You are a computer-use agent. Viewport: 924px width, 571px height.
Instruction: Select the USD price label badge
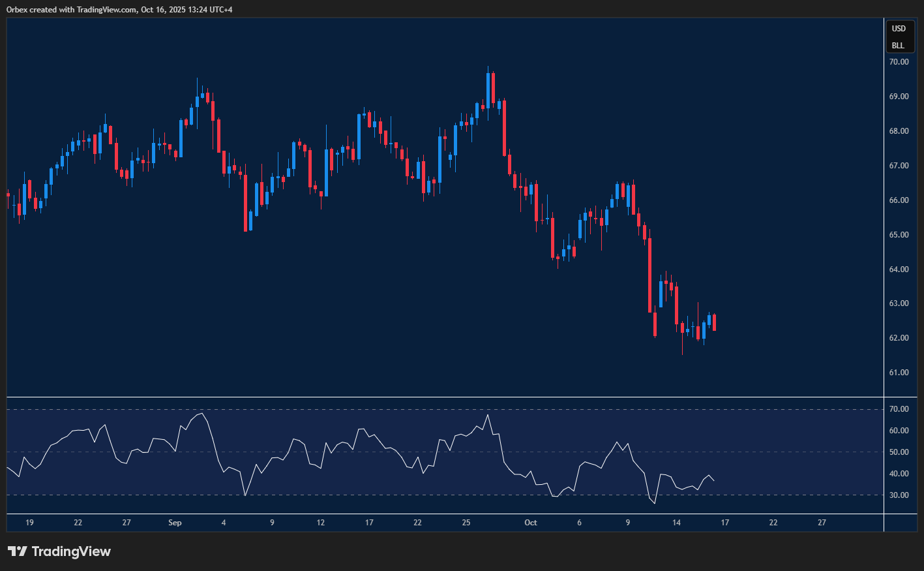click(899, 28)
